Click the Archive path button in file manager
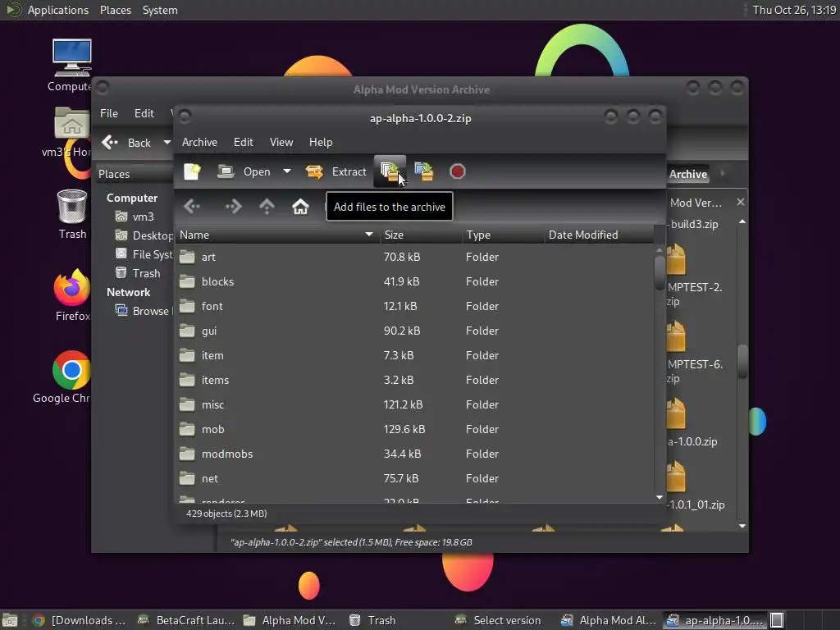 tap(688, 174)
